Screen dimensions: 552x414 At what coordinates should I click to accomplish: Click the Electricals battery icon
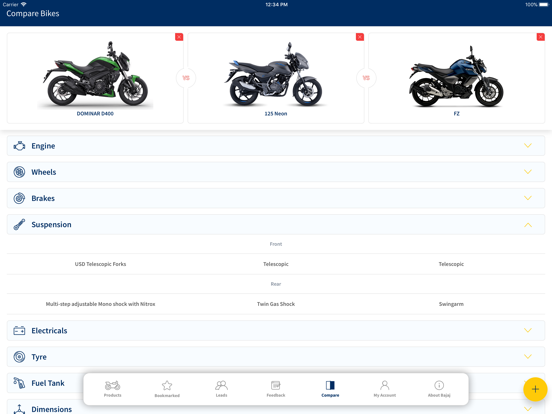pyautogui.click(x=19, y=331)
